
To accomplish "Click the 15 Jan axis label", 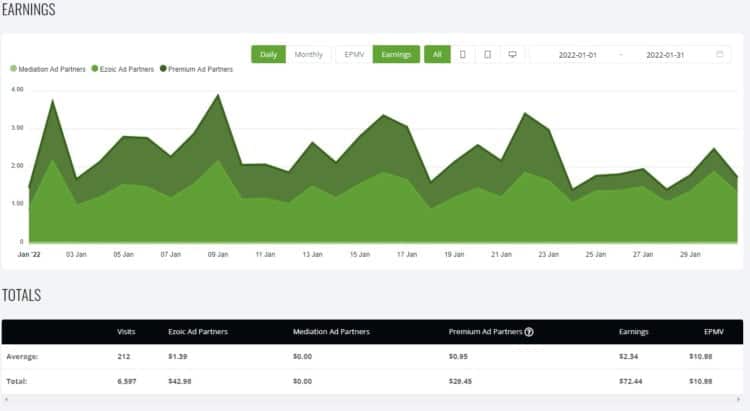I will click(360, 255).
